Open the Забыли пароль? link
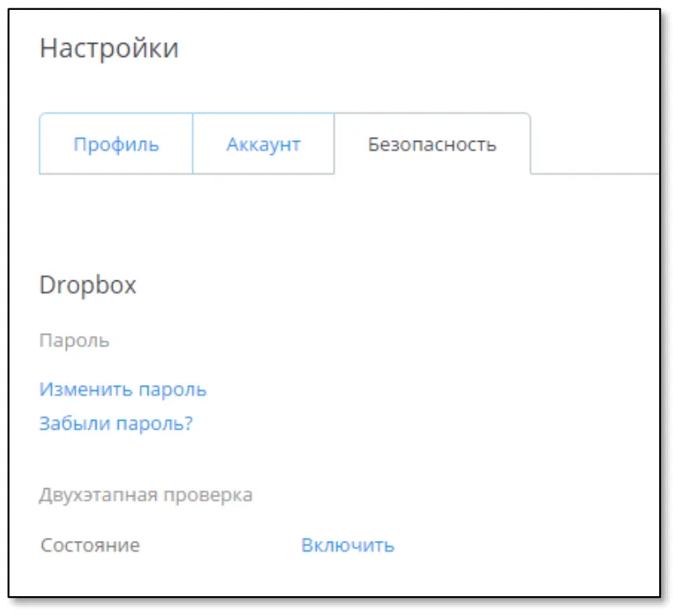 pos(116,423)
